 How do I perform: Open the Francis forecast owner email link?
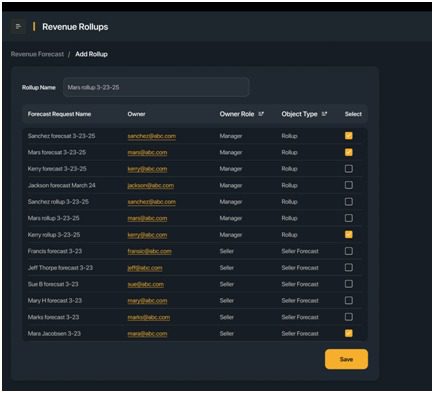150,251
